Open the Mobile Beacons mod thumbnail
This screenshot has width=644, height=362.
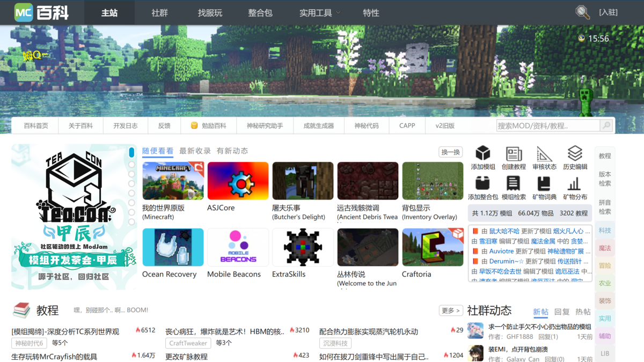238,247
